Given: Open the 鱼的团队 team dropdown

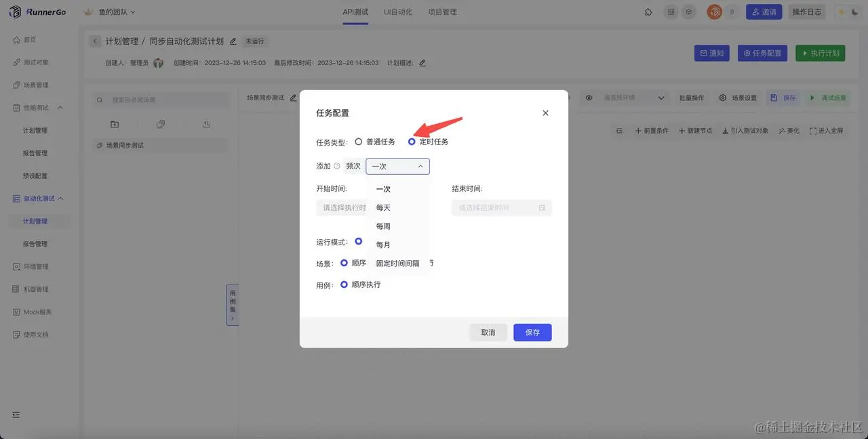Looking at the screenshot, I should [109, 12].
